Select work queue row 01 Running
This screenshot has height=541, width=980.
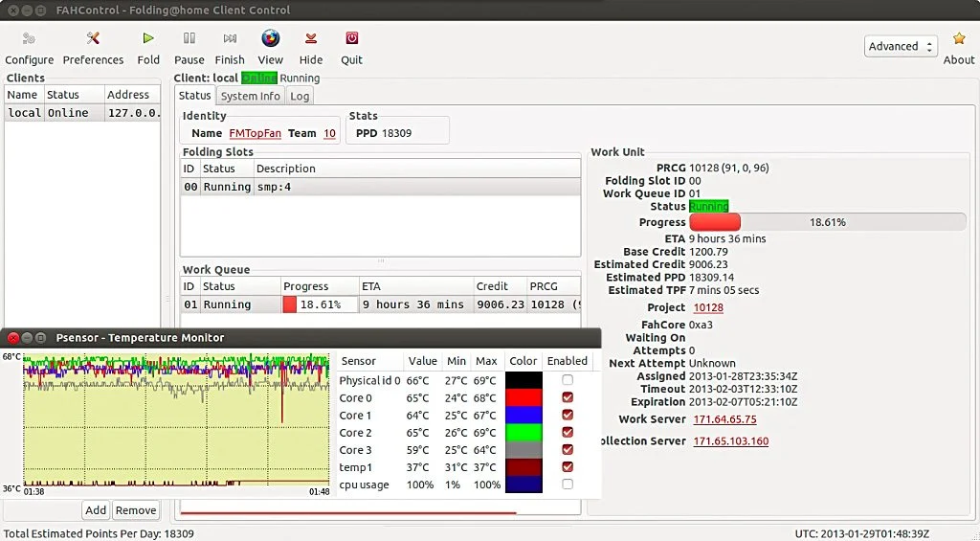[x=381, y=304]
